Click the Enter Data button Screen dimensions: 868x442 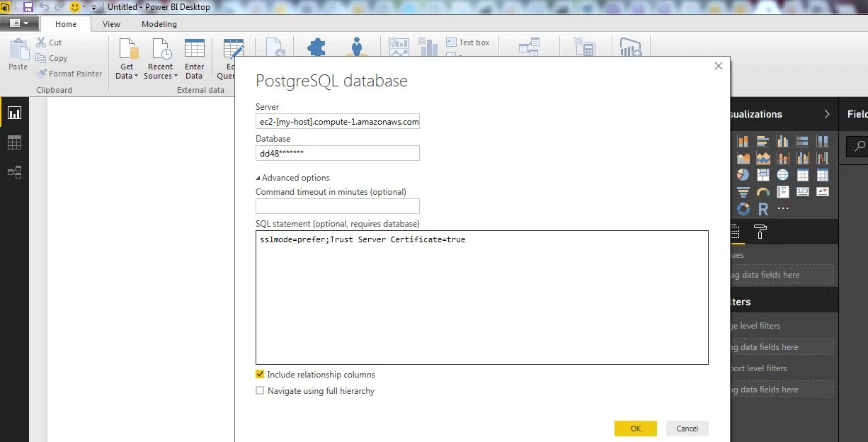(194, 59)
